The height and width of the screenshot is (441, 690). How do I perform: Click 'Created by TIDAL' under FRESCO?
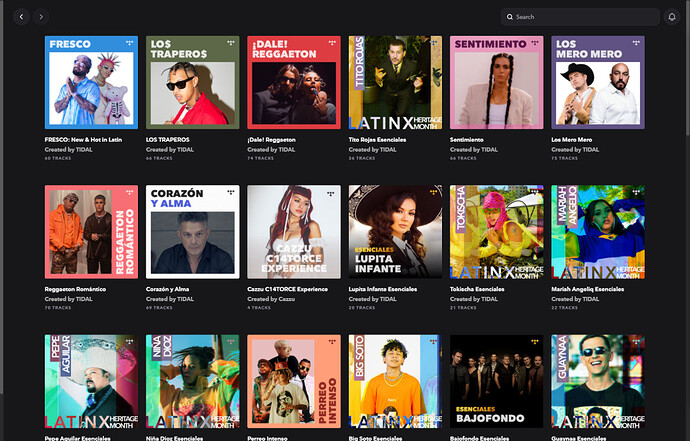(x=68, y=150)
